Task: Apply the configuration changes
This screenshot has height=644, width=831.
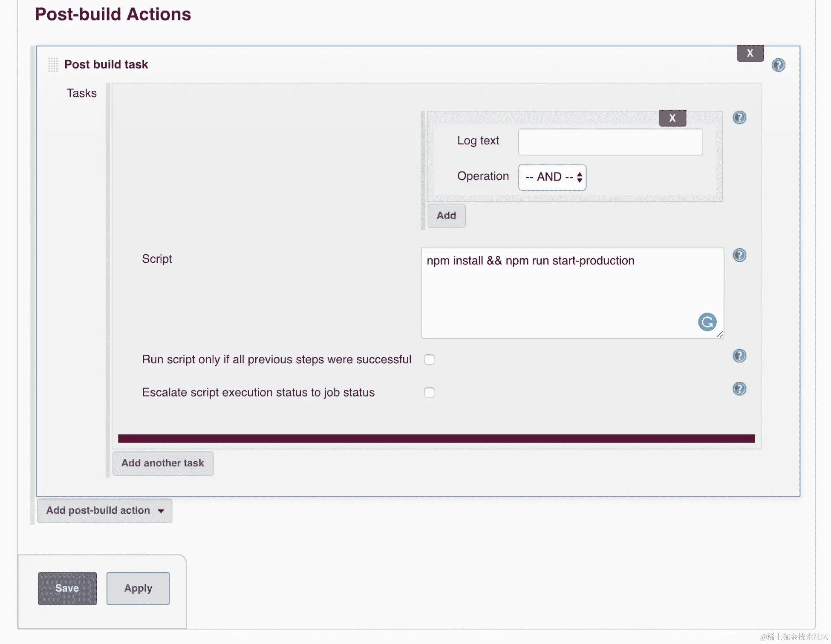Action: point(138,588)
